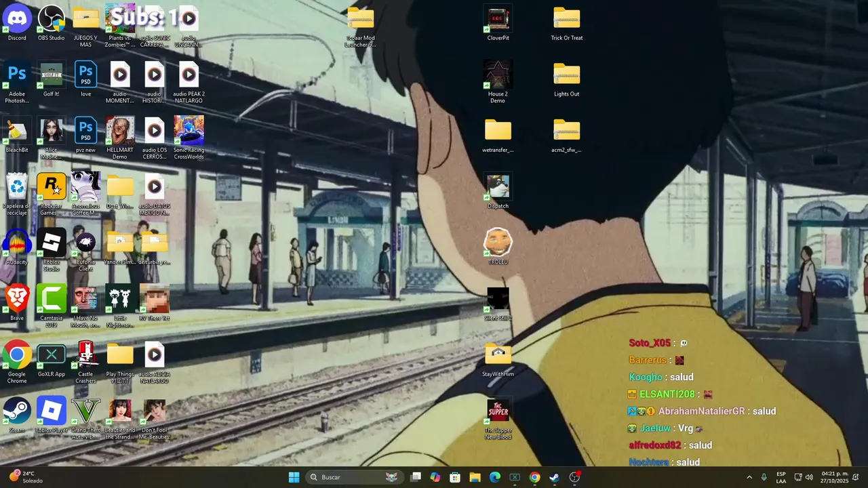This screenshot has width=868, height=488.
Task: Open Microsoft Edge from taskbar
Action: pyautogui.click(x=495, y=477)
